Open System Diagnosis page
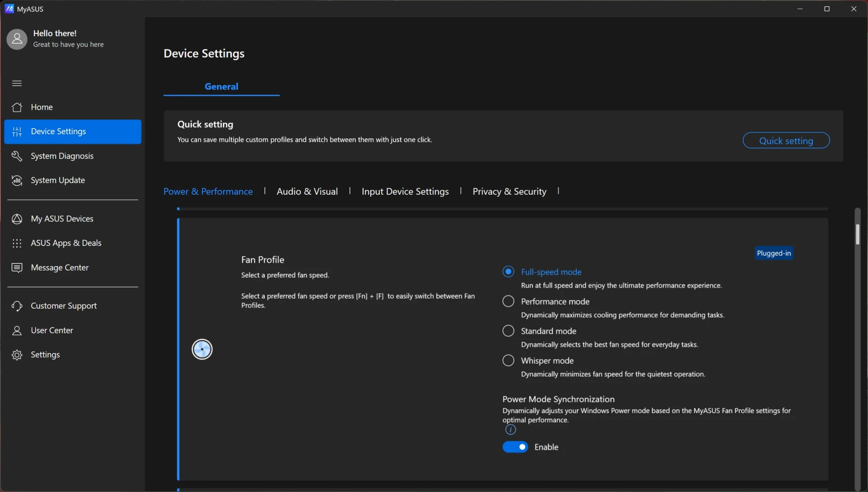Viewport: 868px width, 492px height. point(72,156)
